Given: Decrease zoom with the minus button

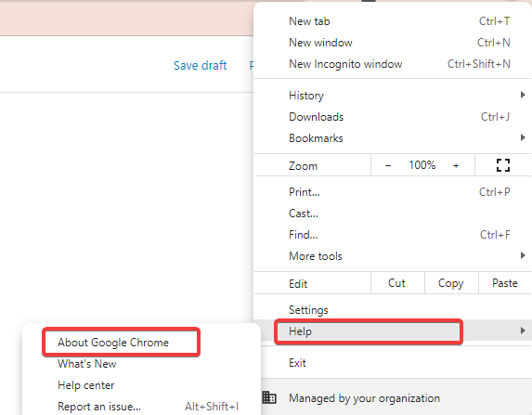Looking at the screenshot, I should pos(388,165).
